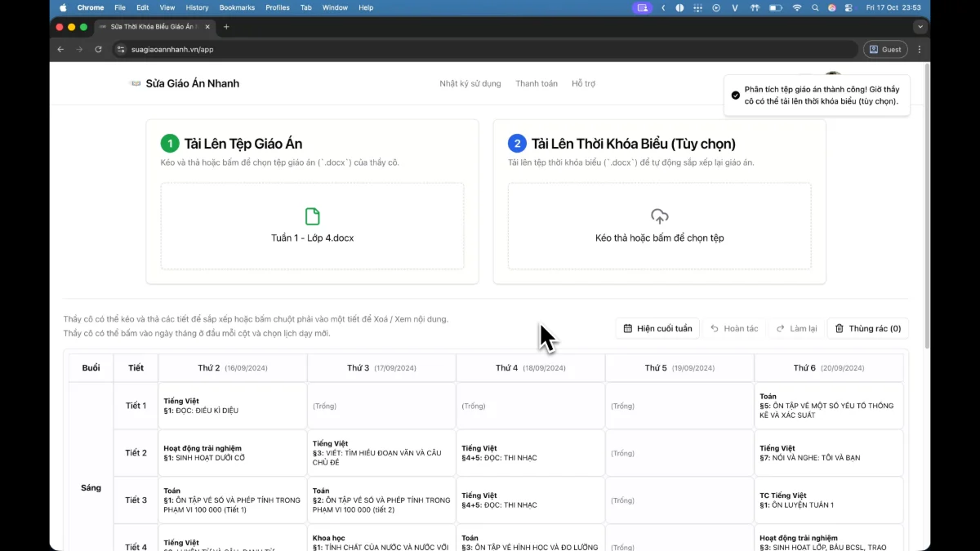The image size is (980, 551).
Task: Click the pencil logo beside Sửa Giáo Án Nhanh
Action: point(135,83)
